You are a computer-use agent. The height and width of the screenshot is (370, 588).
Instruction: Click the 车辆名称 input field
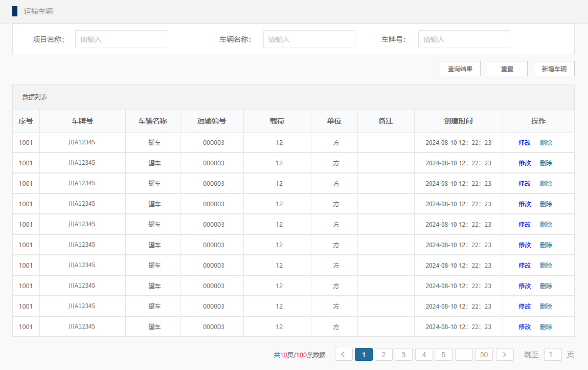[309, 39]
